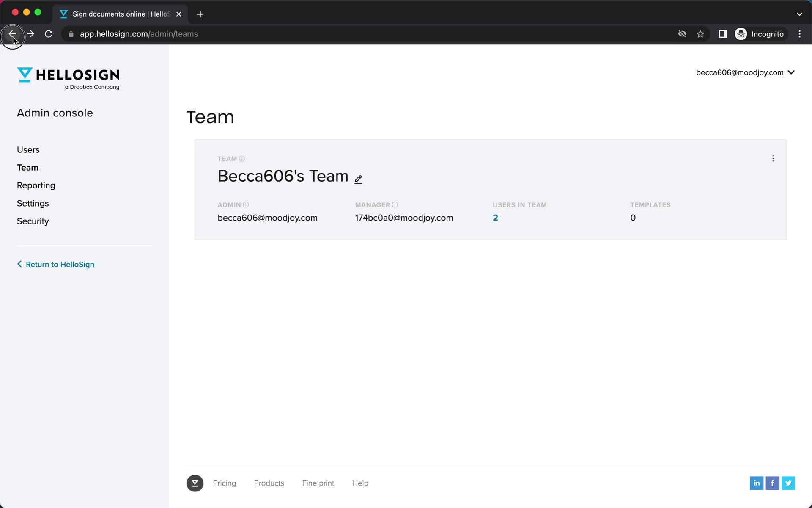812x508 pixels.
Task: Click the bookmark/star icon in address bar
Action: pos(700,34)
